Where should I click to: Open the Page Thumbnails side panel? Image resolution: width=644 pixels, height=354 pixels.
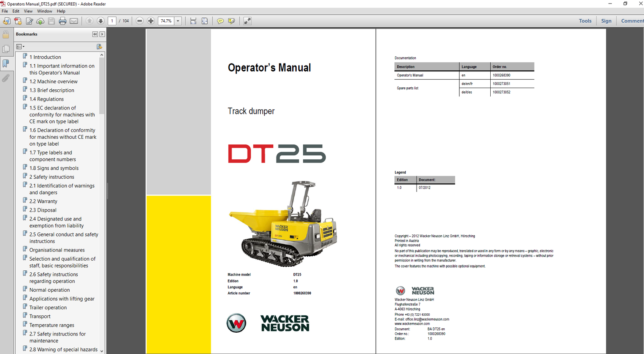click(x=6, y=49)
